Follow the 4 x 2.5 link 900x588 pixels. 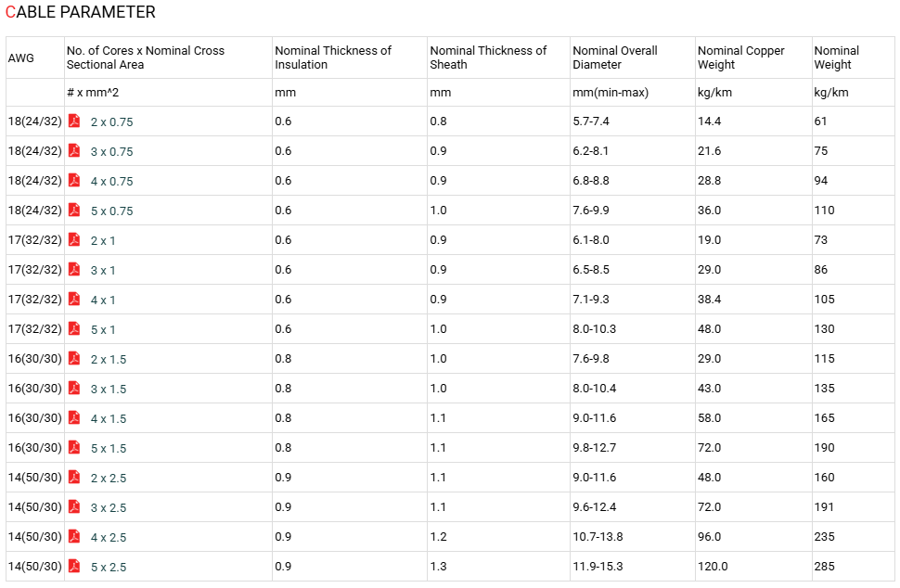click(109, 538)
